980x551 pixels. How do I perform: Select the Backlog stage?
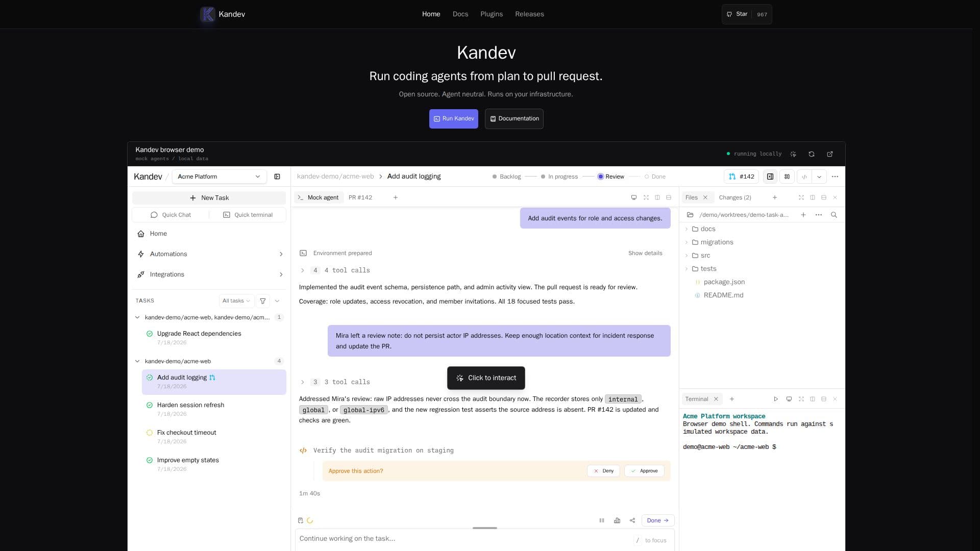tap(506, 177)
